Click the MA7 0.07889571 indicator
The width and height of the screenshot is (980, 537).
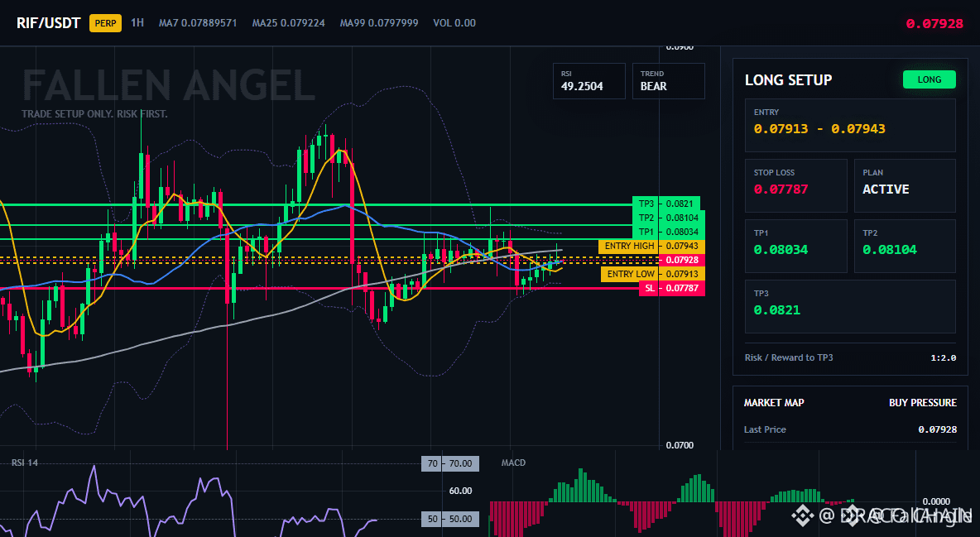coord(198,22)
